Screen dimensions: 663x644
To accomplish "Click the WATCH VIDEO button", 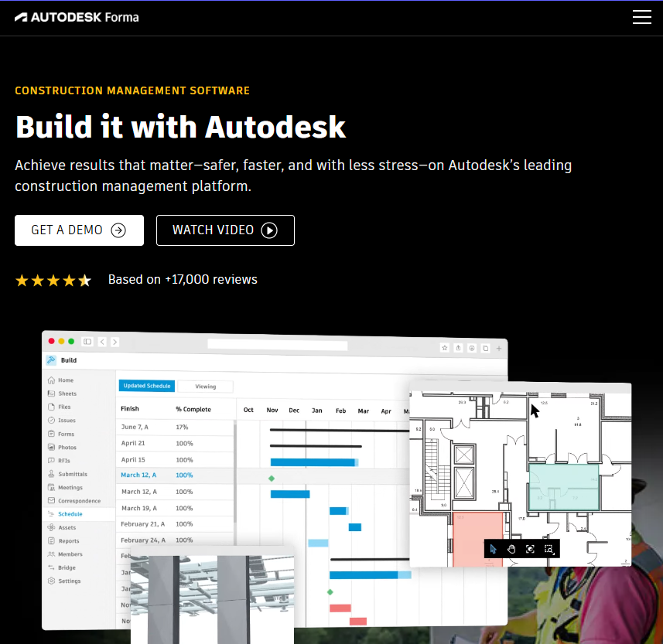I will pos(225,230).
